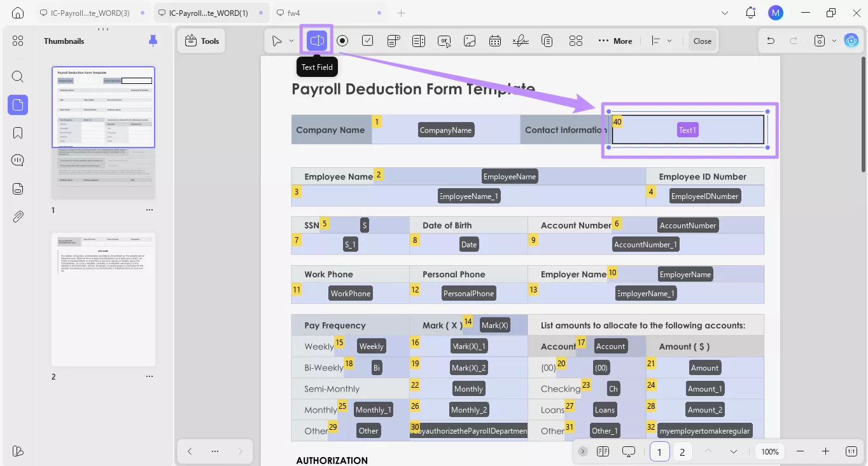
Task: Select the Date form field
Action: point(468,244)
